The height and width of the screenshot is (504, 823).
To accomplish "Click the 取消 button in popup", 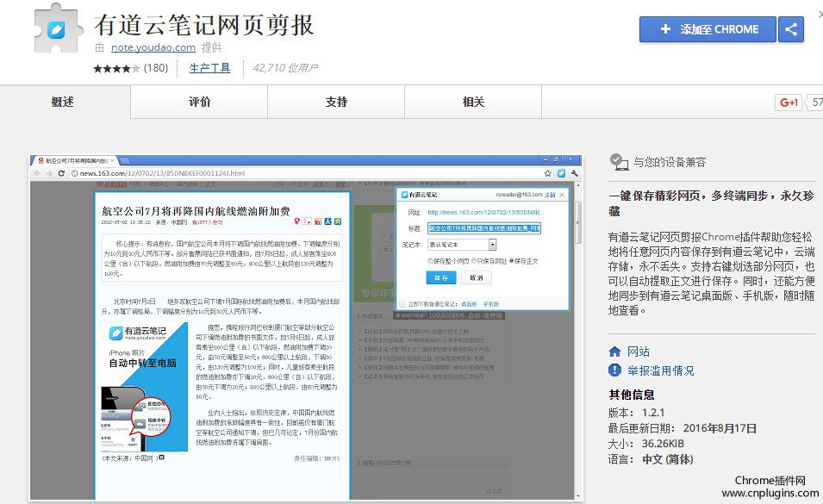I will [x=476, y=278].
